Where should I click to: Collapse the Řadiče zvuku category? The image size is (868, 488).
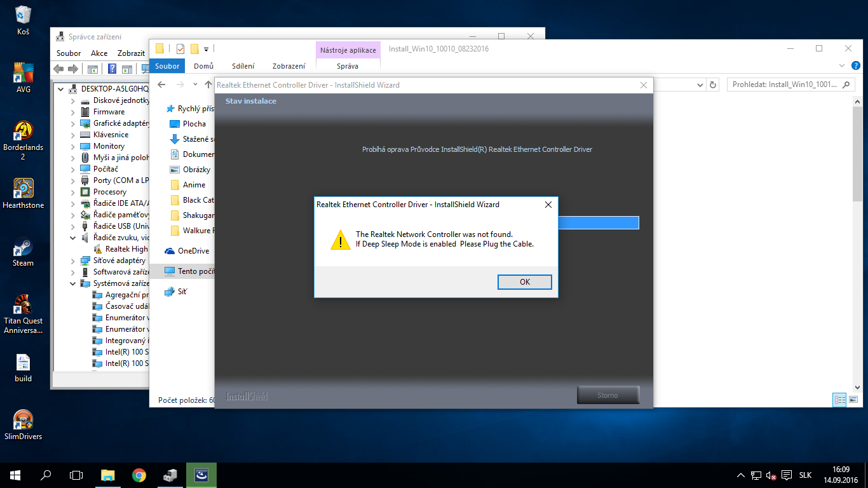72,237
